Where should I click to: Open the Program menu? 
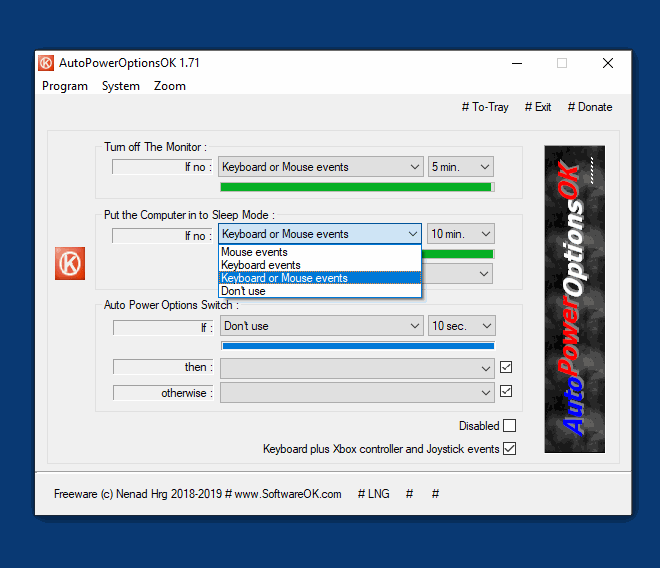tap(65, 86)
